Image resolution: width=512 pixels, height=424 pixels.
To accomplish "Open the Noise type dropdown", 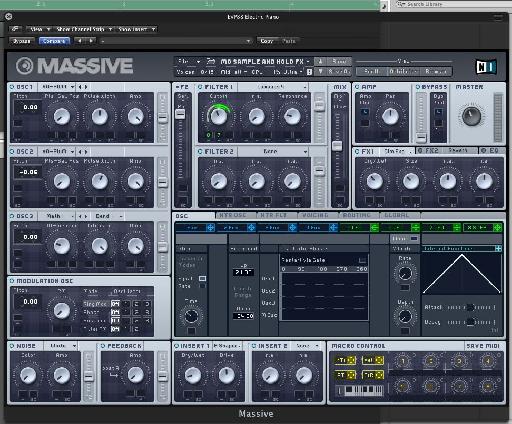I will (x=61, y=346).
